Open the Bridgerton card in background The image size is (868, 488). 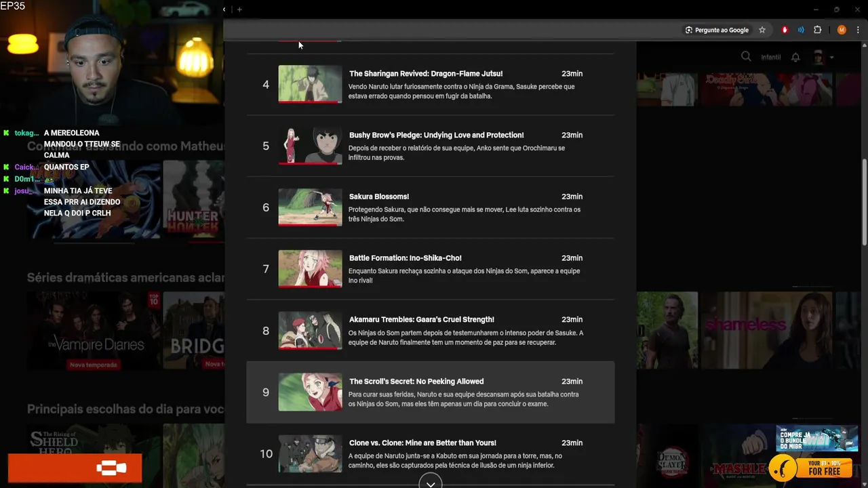coord(194,331)
